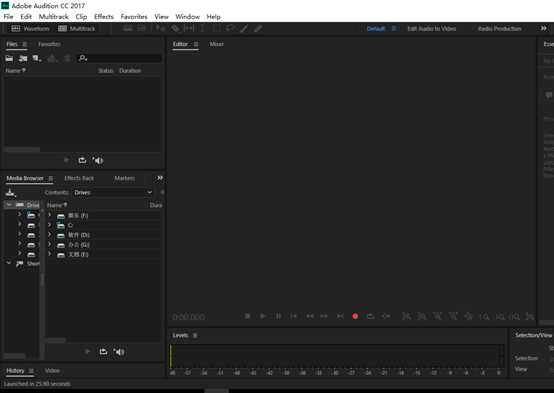This screenshot has width=554, height=393.
Task: Select the Time Selection tool
Action: click(x=202, y=29)
